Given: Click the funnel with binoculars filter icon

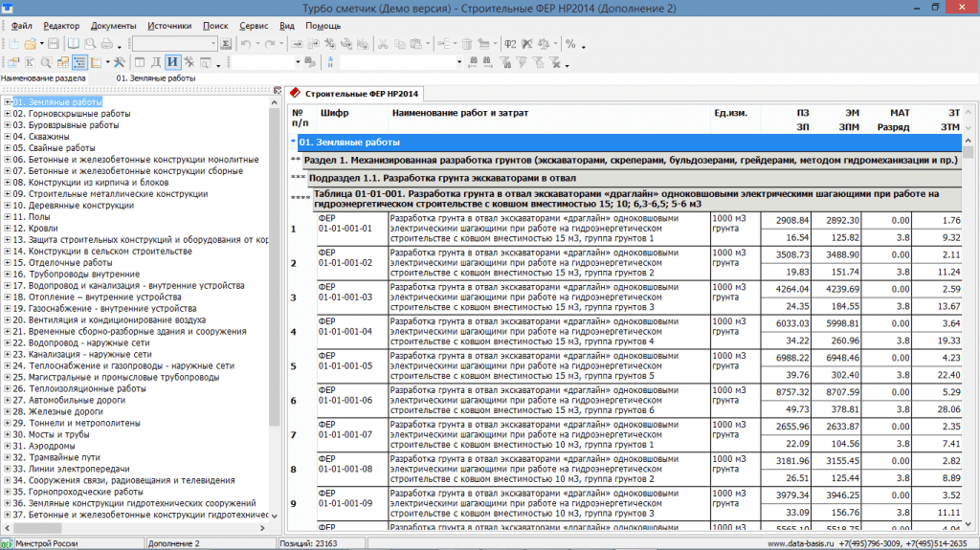Looking at the screenshot, I should [505, 62].
